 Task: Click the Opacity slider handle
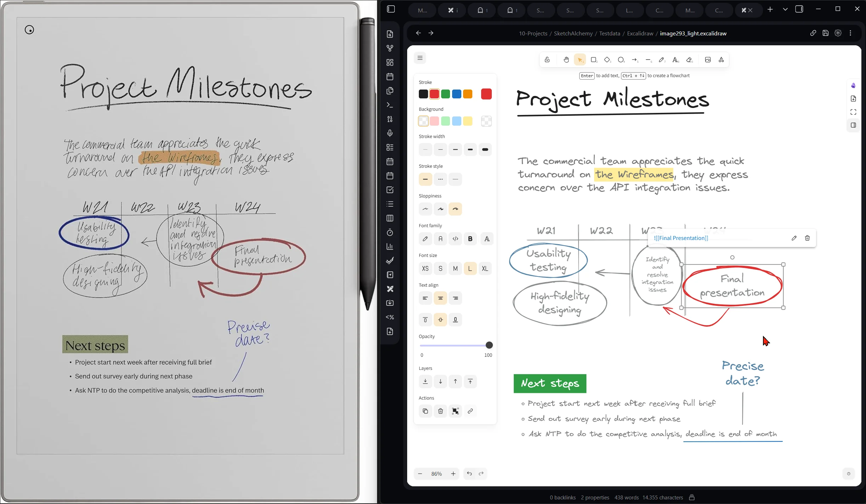pyautogui.click(x=489, y=345)
